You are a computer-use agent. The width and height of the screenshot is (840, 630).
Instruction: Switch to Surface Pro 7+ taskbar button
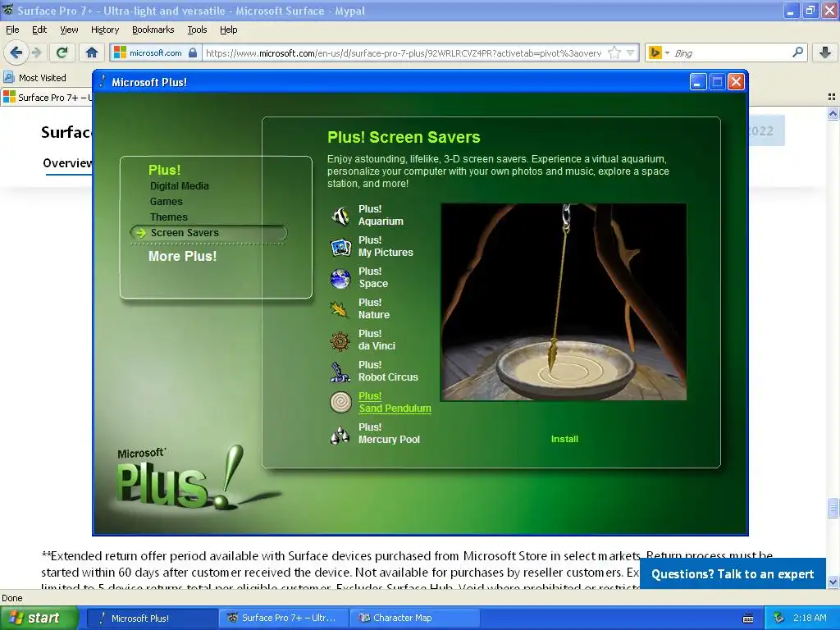(284, 618)
